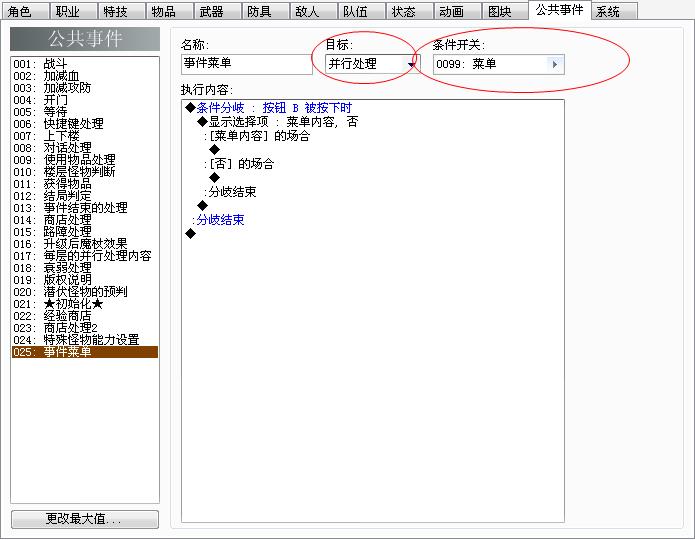Switch to the 物品 tab
The image size is (695, 540).
(x=169, y=12)
